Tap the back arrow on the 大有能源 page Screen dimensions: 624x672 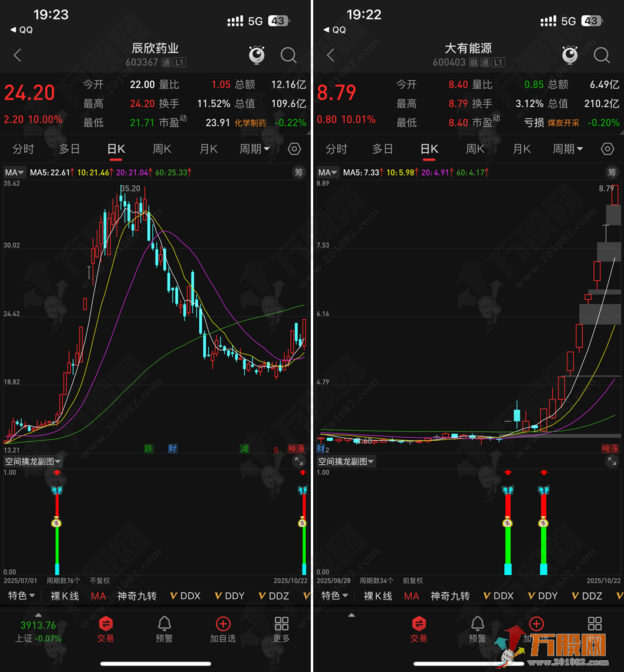330,55
